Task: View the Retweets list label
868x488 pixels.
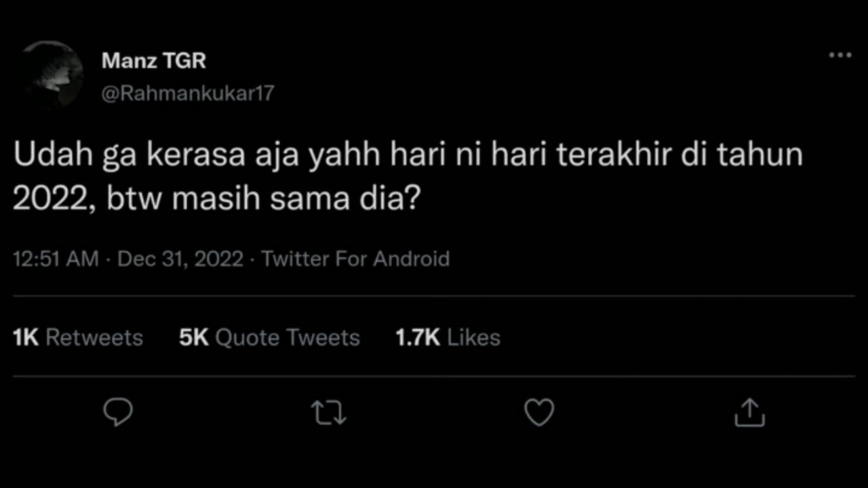Action: (x=94, y=338)
